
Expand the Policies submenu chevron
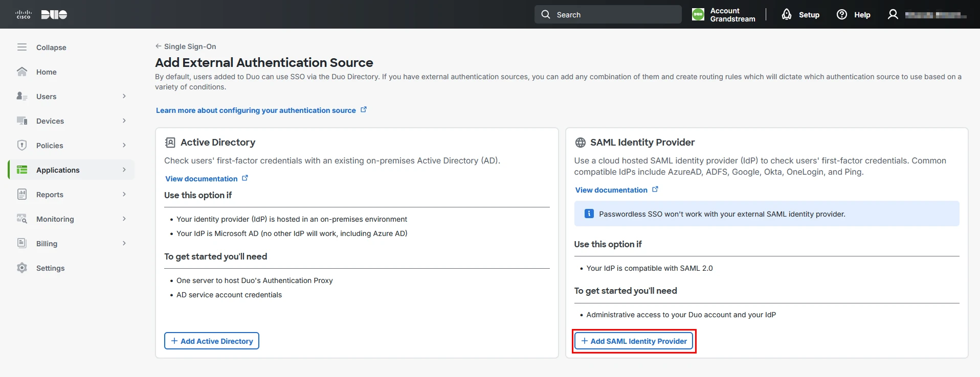124,145
